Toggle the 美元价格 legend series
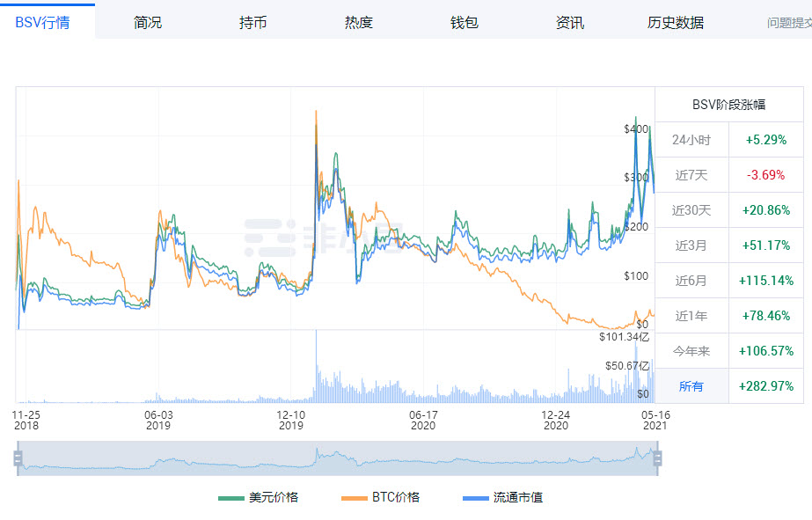Viewport: 812px width, 520px height. point(259,497)
